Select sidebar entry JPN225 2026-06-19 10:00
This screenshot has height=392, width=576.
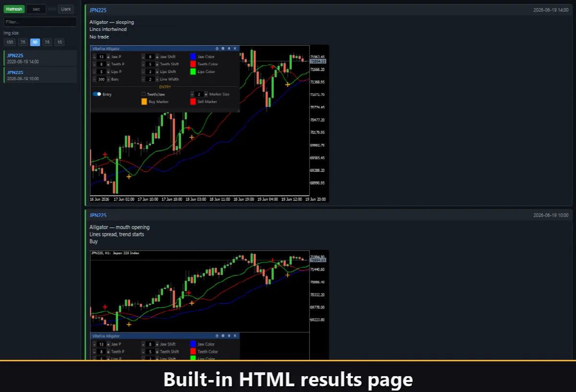click(x=40, y=75)
